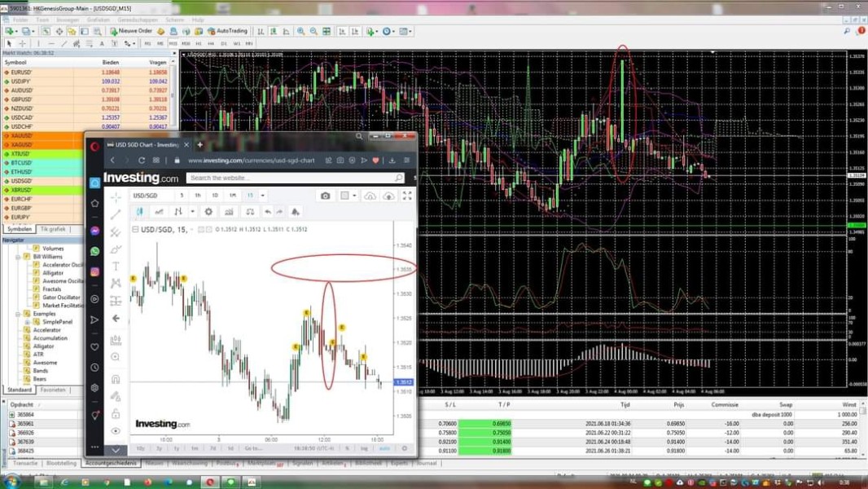Open the indicators list dropdown in MetaTrader
The height and width of the screenshot is (489, 868).
(x=372, y=32)
